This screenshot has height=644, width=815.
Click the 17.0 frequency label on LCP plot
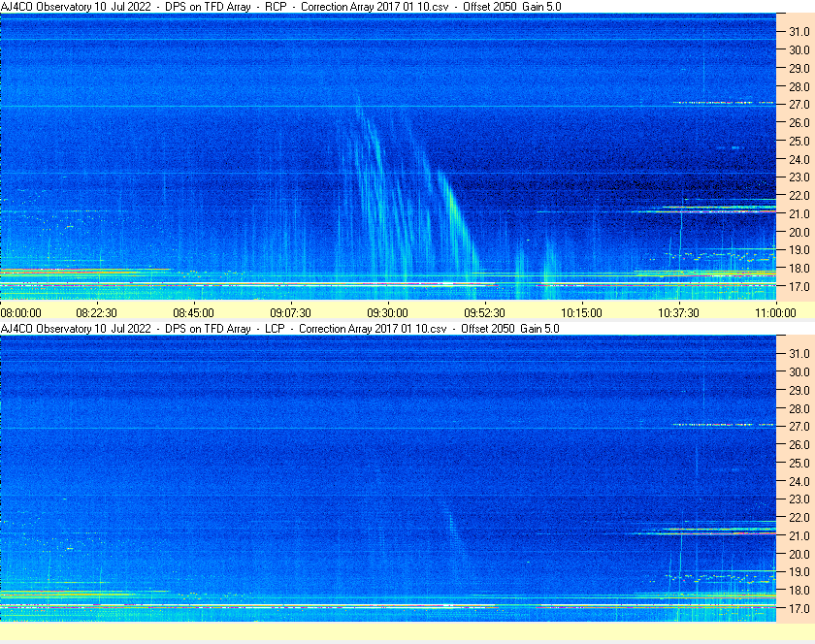pyautogui.click(x=799, y=608)
